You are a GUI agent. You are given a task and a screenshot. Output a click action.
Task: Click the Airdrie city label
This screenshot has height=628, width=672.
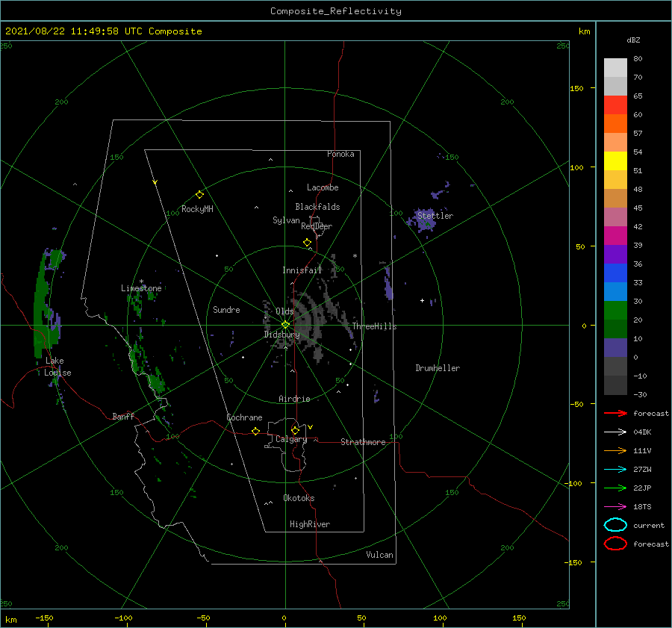pos(294,399)
